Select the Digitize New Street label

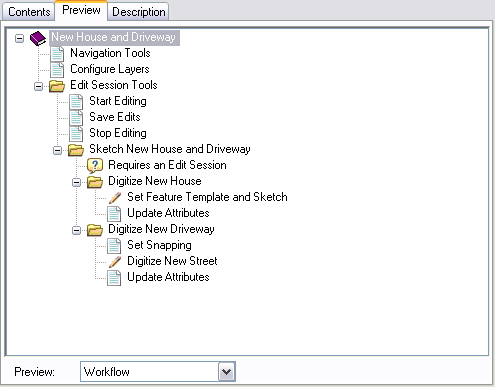click(172, 261)
